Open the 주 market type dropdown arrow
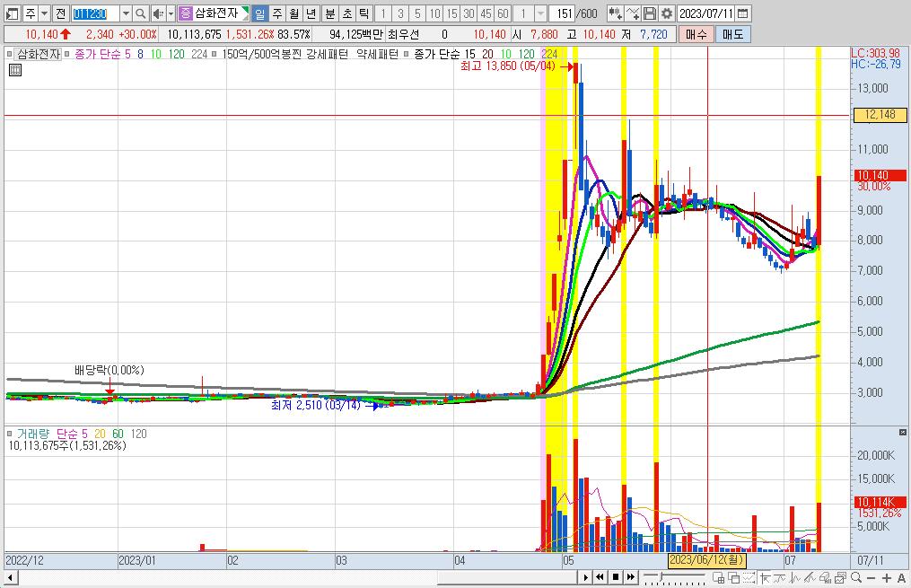The image size is (911, 588). click(44, 13)
